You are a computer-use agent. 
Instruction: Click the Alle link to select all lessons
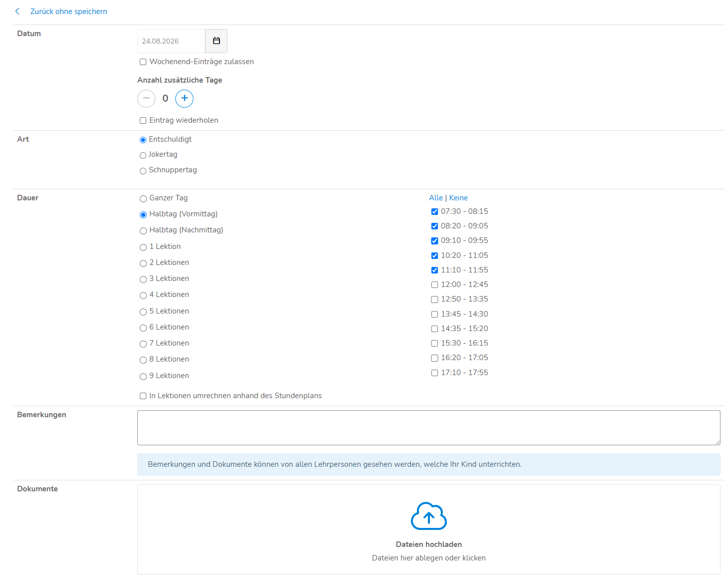point(436,198)
